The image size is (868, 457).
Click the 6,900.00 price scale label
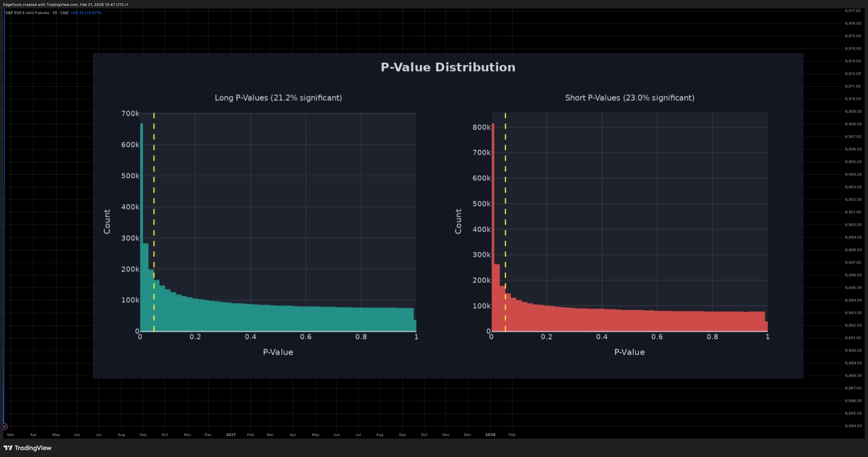point(853,225)
